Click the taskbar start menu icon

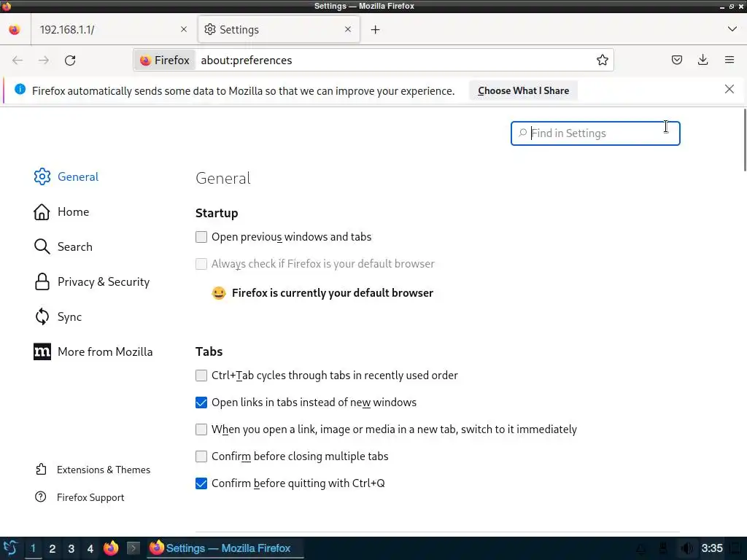[10, 548]
